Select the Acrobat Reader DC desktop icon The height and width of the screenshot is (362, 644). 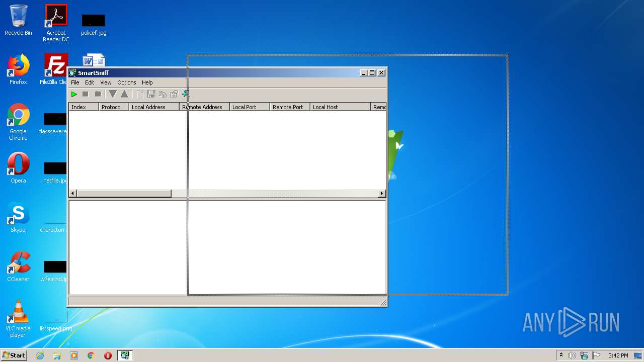pos(56,23)
